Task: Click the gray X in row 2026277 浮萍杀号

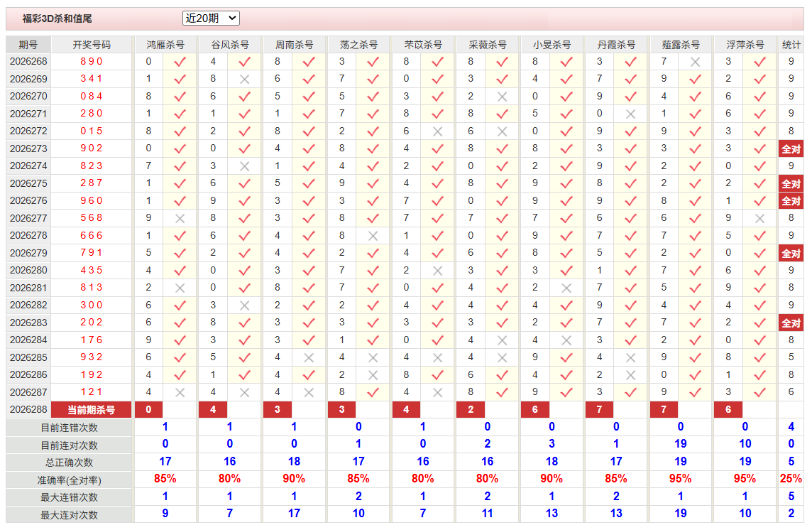Action: [759, 218]
